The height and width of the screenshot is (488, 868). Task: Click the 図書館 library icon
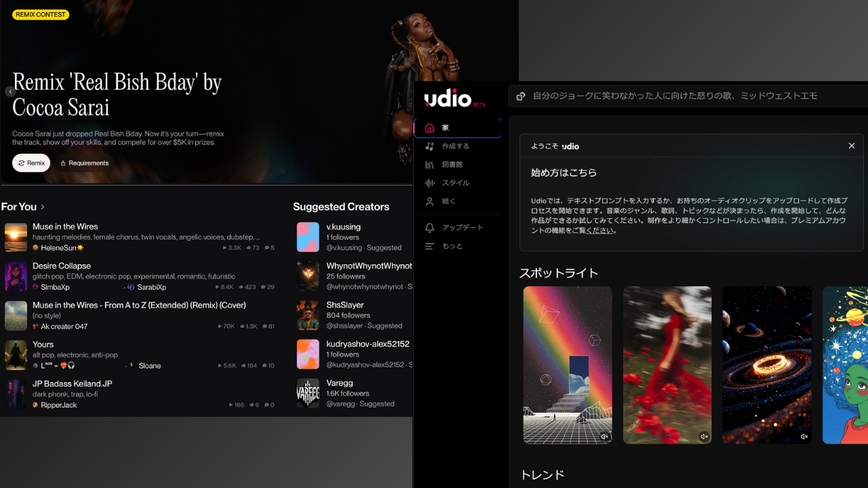pyautogui.click(x=429, y=165)
